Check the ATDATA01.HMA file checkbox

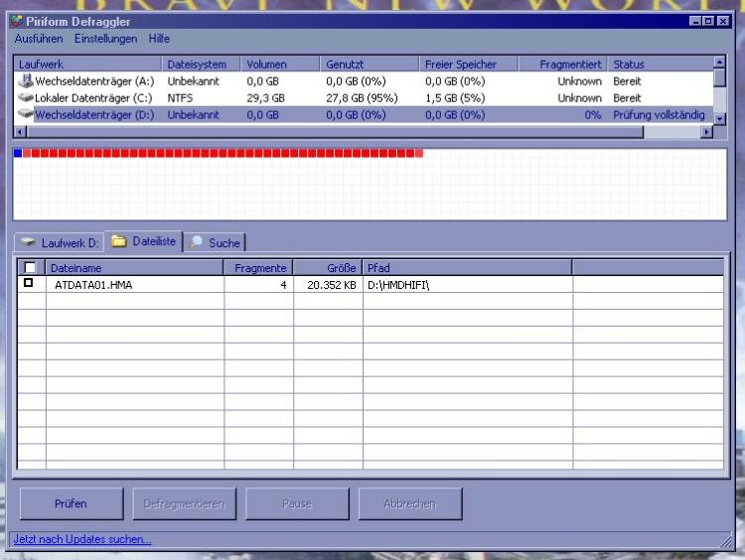click(29, 283)
